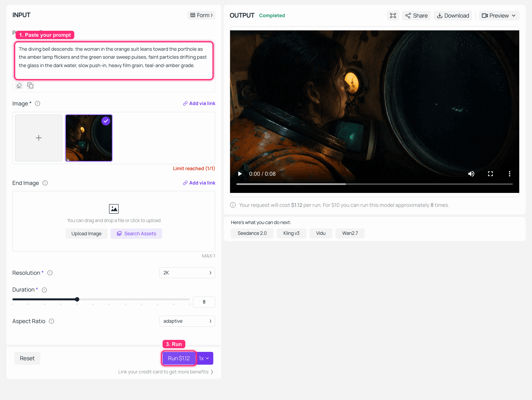This screenshot has width=532, height=400.
Task: Click the info icon next to End Image
Action: click(x=45, y=183)
